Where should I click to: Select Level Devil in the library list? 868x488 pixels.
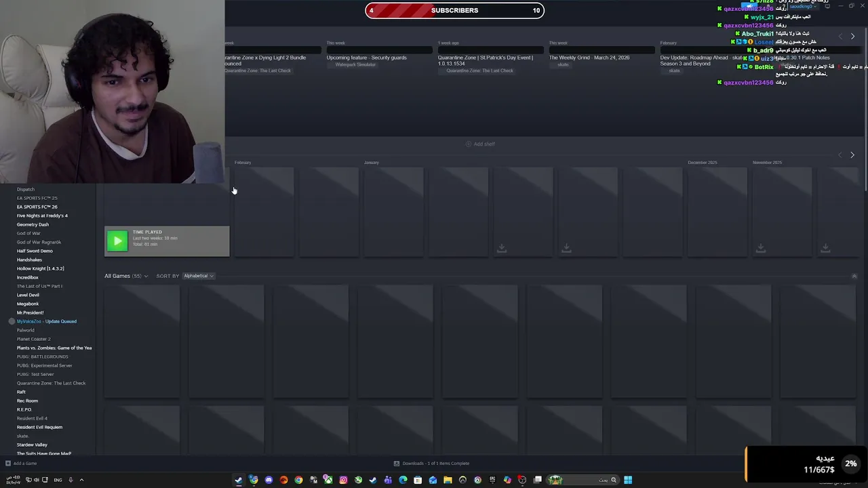coord(28,295)
